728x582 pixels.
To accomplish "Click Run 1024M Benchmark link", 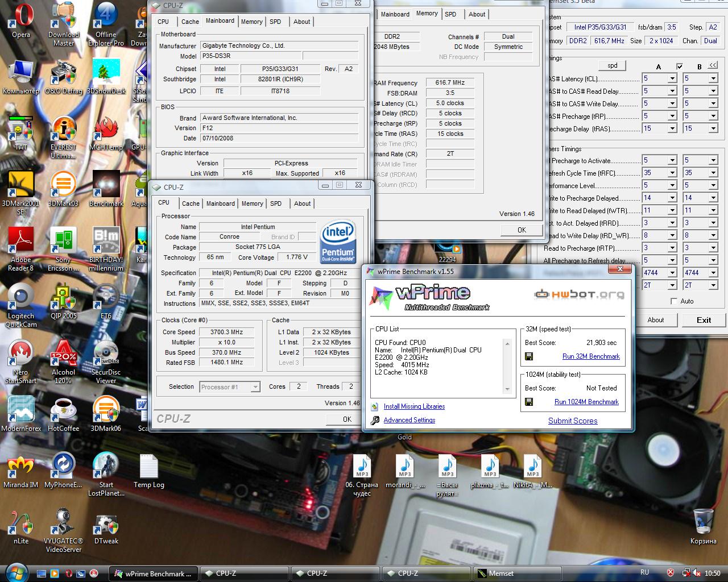I will coord(586,402).
